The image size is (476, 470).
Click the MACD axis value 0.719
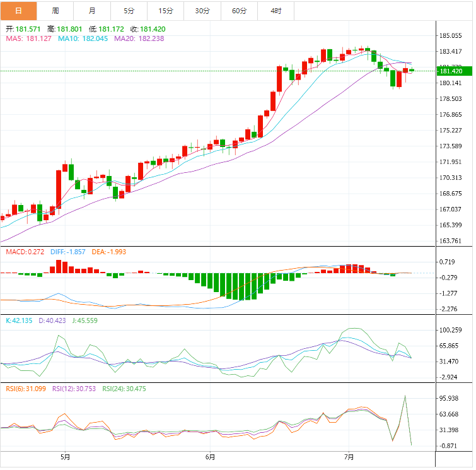click(x=447, y=262)
